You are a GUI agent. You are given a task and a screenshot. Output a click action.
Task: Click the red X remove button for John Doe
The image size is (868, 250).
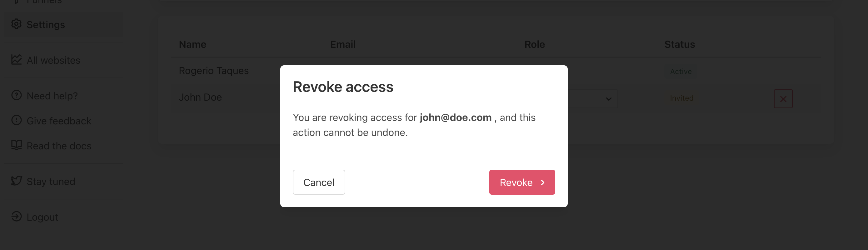(783, 99)
